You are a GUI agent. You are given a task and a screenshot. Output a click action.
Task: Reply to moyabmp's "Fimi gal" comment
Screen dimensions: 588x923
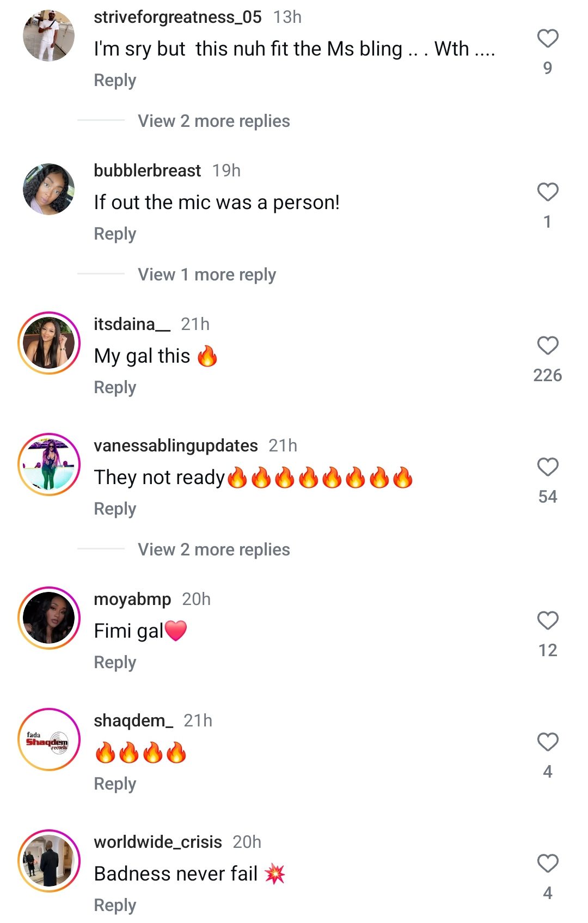click(115, 662)
